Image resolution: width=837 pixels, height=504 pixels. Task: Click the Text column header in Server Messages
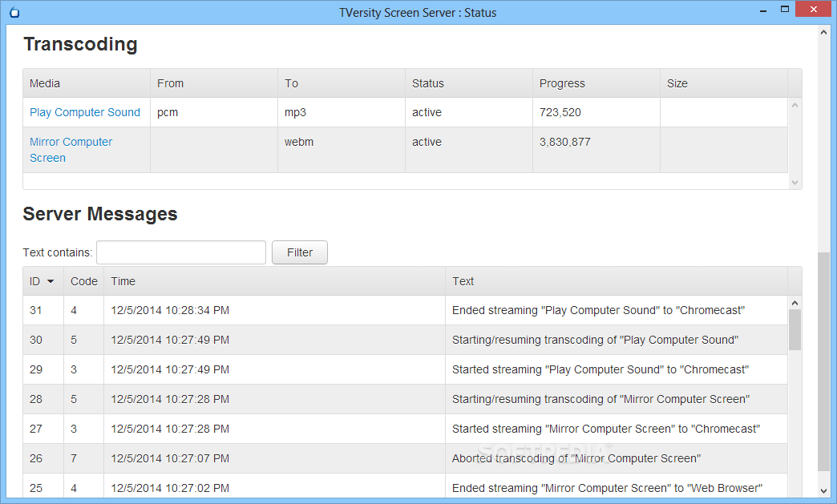pyautogui.click(x=617, y=281)
